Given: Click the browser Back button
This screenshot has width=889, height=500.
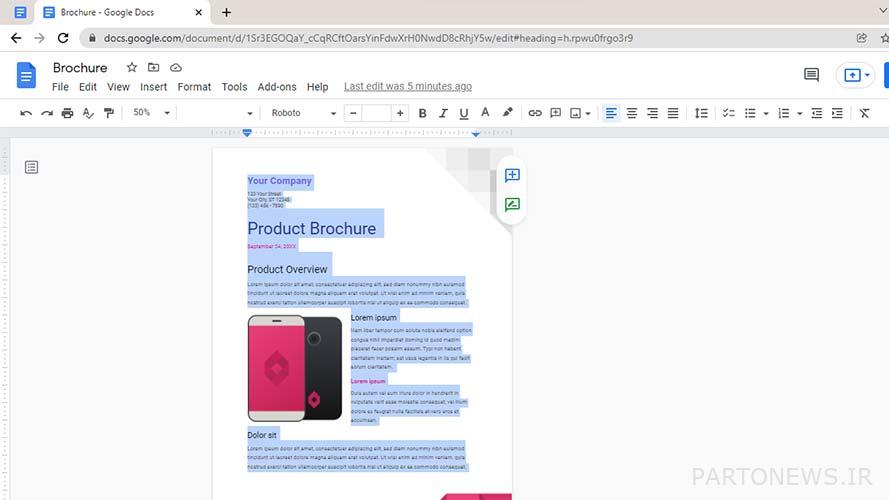Looking at the screenshot, I should click(16, 38).
